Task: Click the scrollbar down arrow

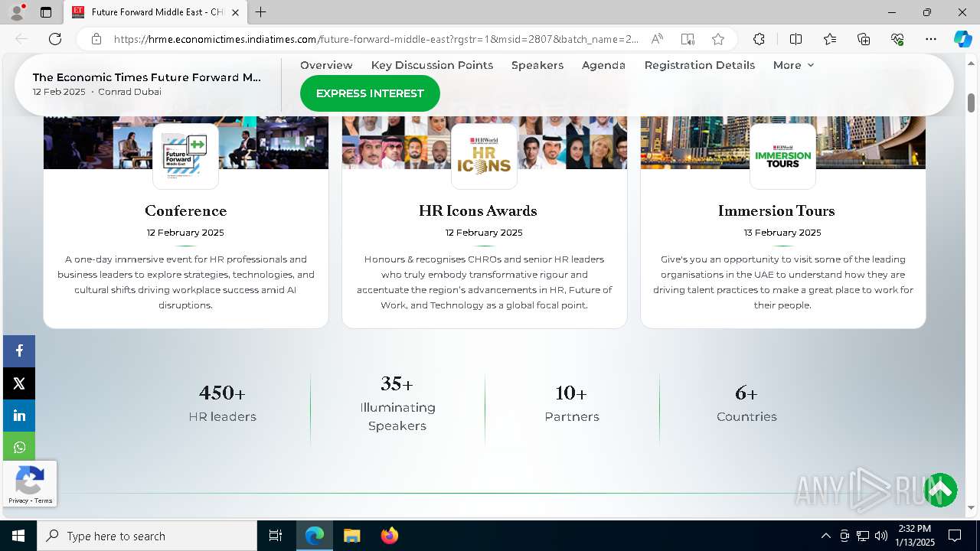Action: [971, 507]
